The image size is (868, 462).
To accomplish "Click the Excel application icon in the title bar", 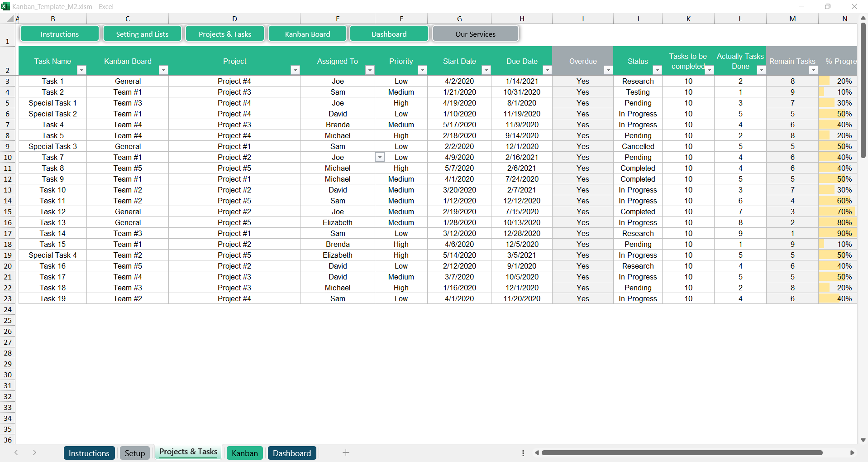I will tap(6, 6).
